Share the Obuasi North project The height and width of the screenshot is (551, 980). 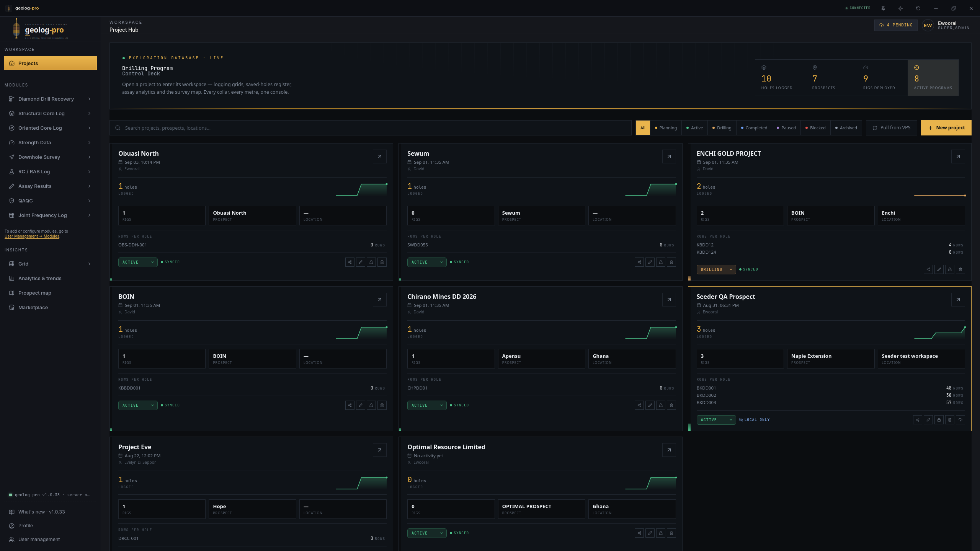click(x=350, y=262)
